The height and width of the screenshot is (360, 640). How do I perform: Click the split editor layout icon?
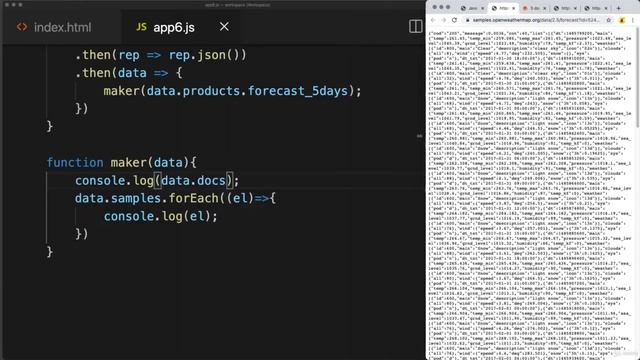(416, 27)
